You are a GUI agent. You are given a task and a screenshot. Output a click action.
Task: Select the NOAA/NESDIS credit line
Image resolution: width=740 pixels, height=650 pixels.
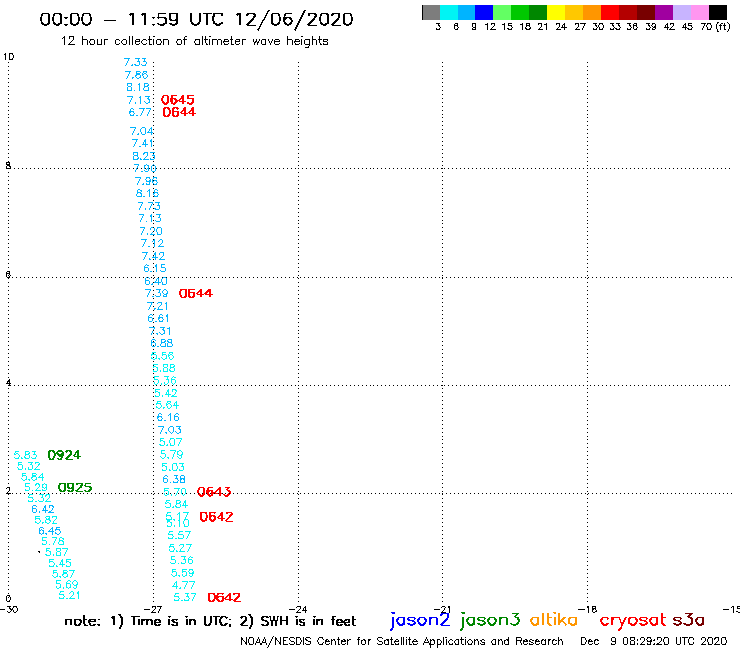[x=402, y=642]
